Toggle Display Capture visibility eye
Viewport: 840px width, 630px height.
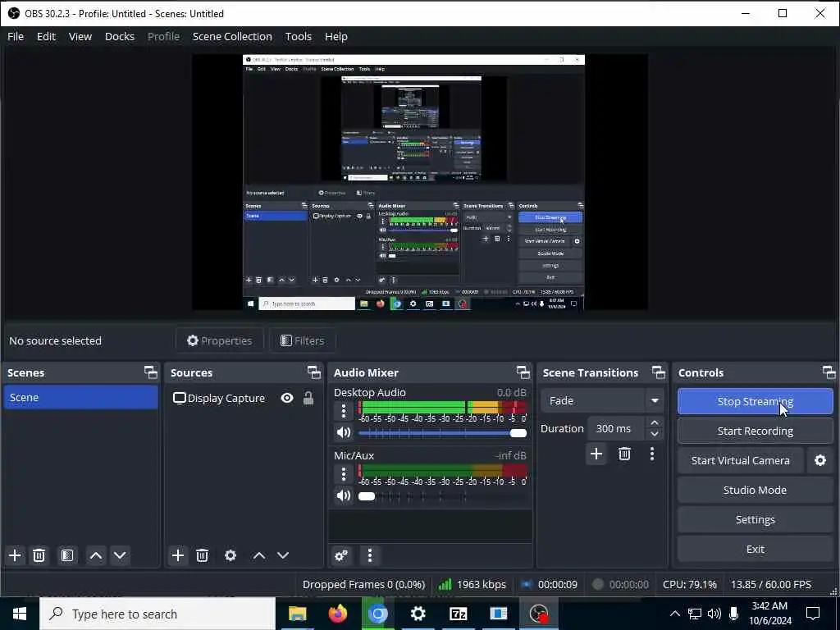[x=287, y=398]
